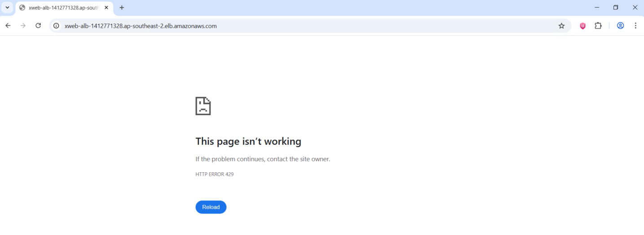Click the forward navigation arrow
The height and width of the screenshot is (235, 644).
[x=23, y=26]
